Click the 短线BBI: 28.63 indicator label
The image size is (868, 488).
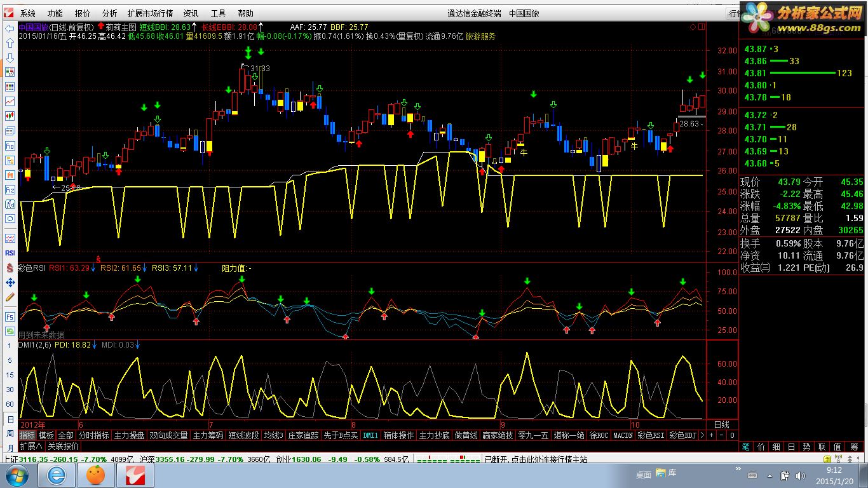point(166,27)
